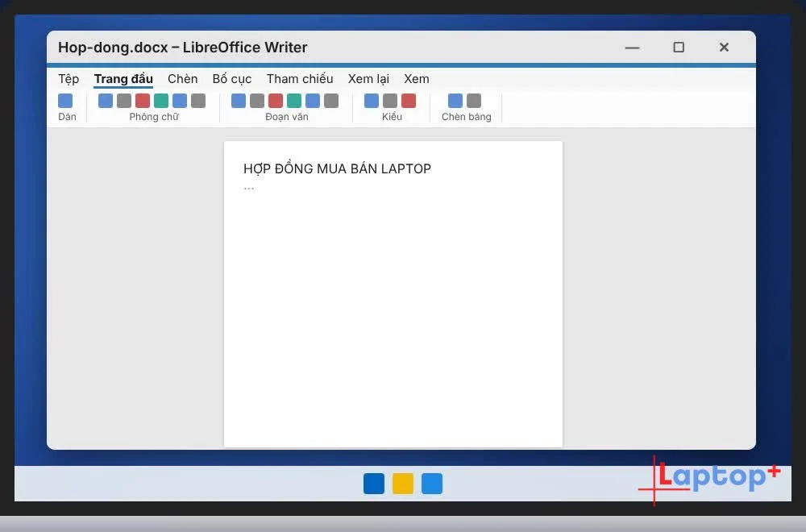Select last gray icon in Đoạn văn group

coord(331,101)
